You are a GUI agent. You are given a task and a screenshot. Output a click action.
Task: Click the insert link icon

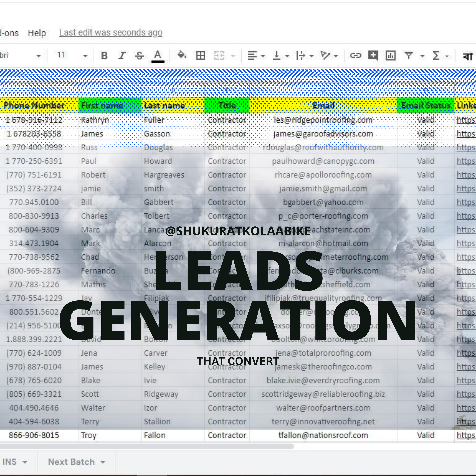[x=356, y=55]
